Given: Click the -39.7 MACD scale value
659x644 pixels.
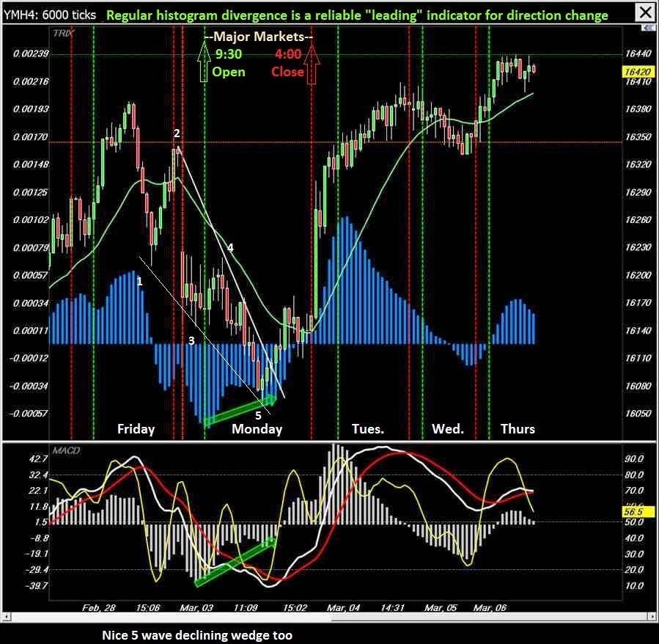Looking at the screenshot, I should pos(37,585).
